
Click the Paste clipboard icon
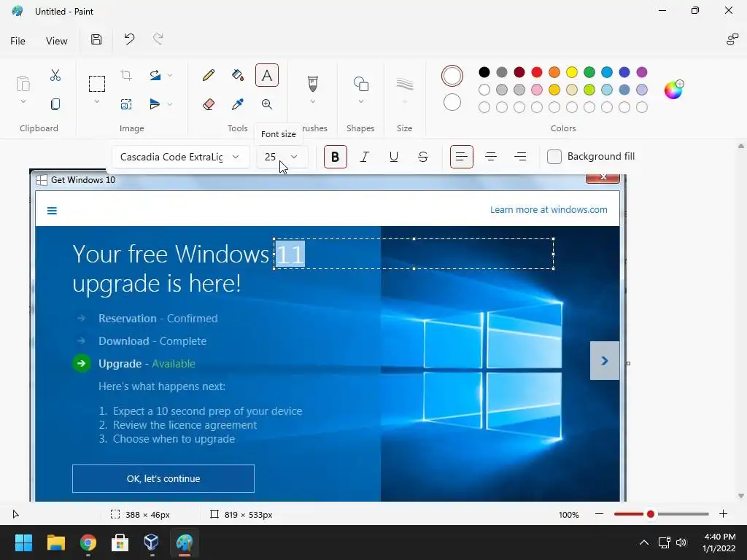tap(23, 83)
